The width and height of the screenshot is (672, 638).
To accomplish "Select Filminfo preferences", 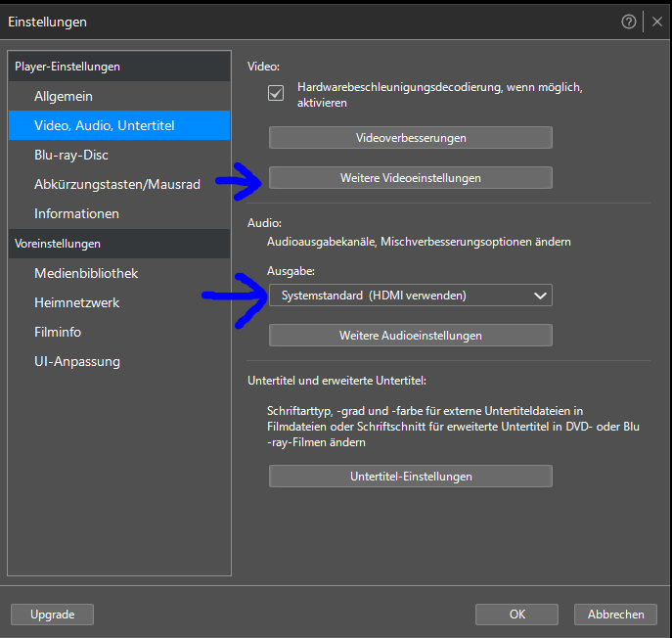I will pyautogui.click(x=119, y=332).
